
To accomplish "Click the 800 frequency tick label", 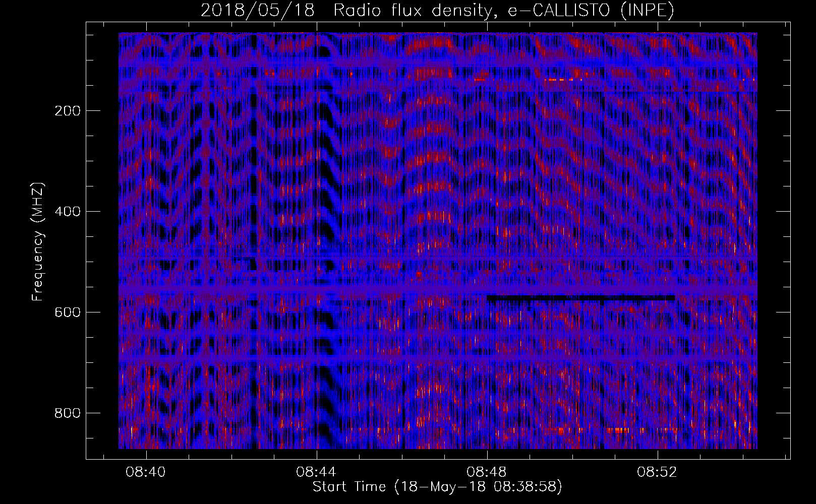I will [67, 413].
